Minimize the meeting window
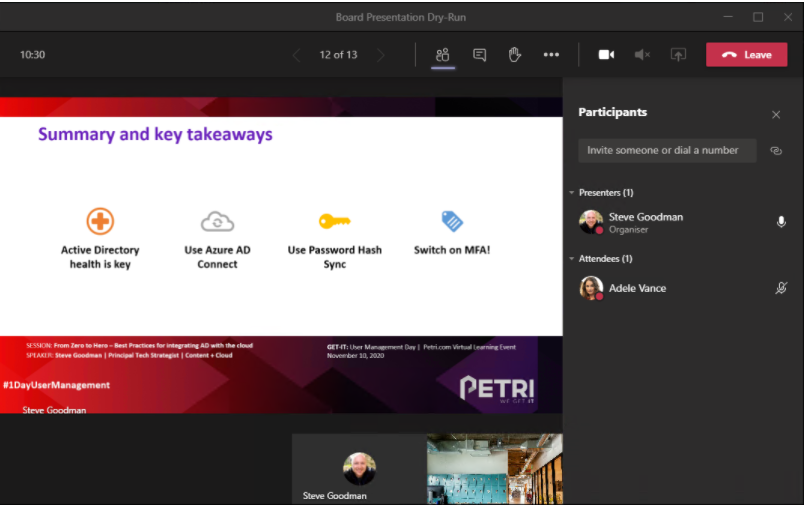Image resolution: width=805 pixels, height=506 pixels. [728, 17]
